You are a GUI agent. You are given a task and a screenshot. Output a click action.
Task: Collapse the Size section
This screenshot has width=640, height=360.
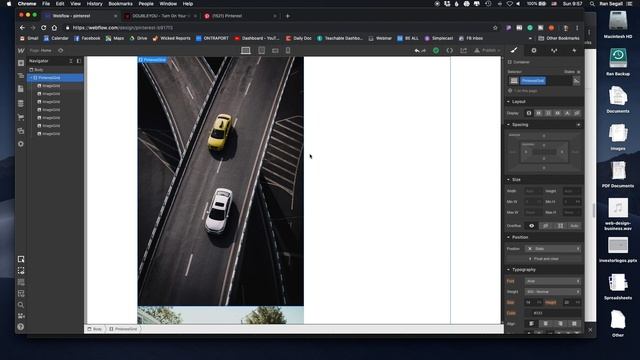click(516, 180)
